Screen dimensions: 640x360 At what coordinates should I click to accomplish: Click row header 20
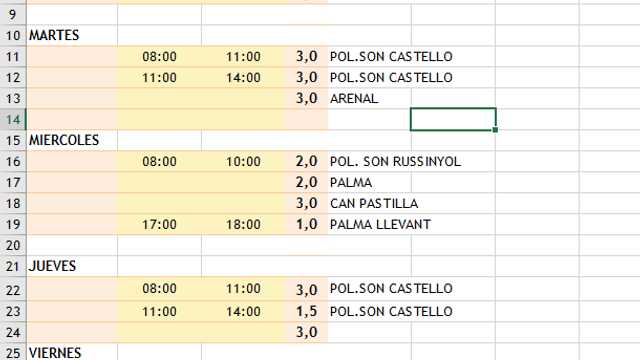[13, 245]
